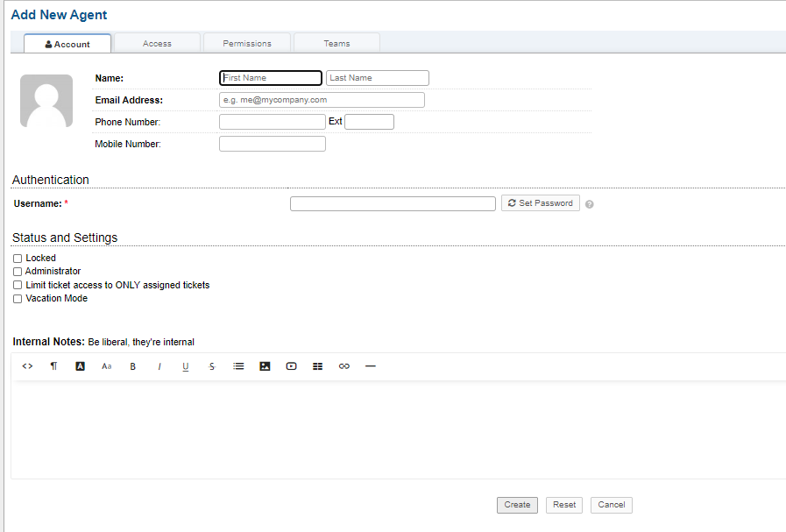Screen dimensions: 786x532
Task: Apply italic formatting in notes editor
Action: [x=159, y=366]
